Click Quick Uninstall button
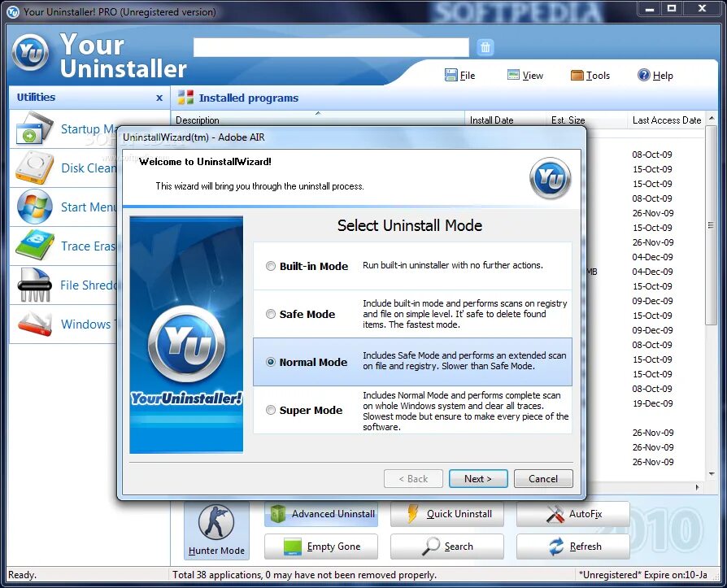 click(447, 514)
